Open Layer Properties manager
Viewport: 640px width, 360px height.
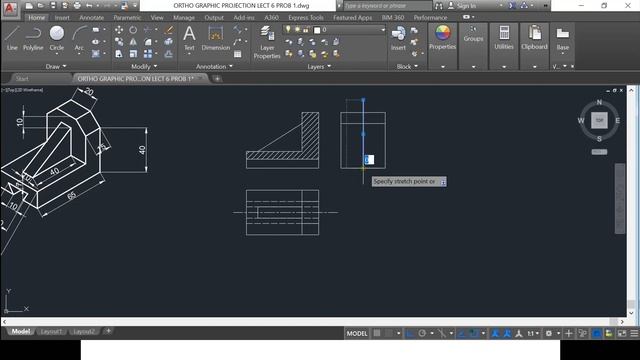(267, 42)
